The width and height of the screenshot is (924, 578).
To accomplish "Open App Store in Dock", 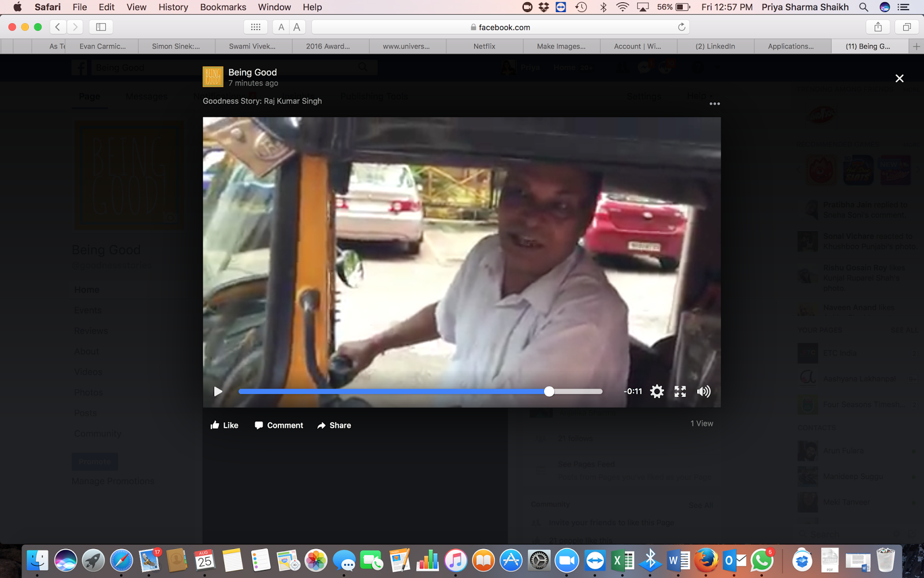I will pos(511,560).
